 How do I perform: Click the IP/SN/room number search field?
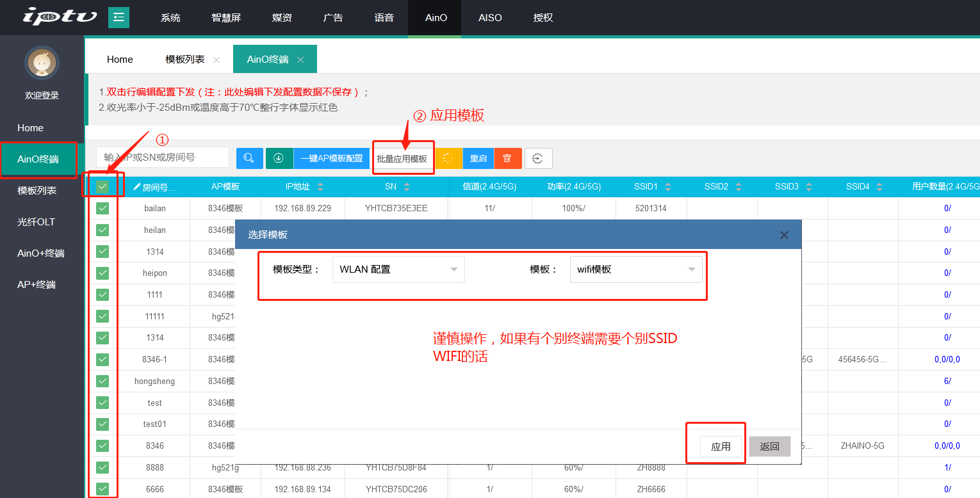coord(163,157)
